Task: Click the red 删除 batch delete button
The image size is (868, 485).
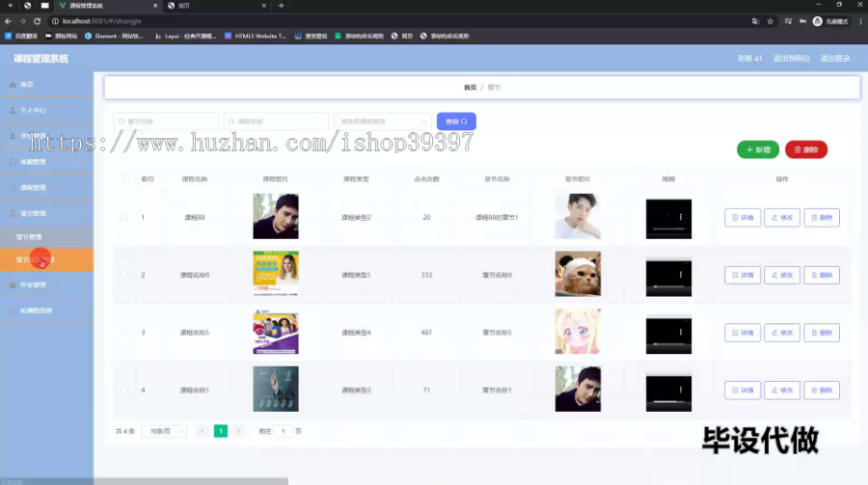Action: 806,149
